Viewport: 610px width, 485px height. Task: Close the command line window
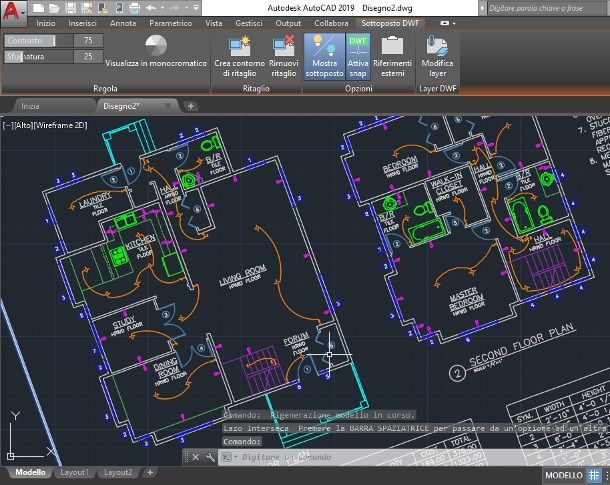(196, 457)
